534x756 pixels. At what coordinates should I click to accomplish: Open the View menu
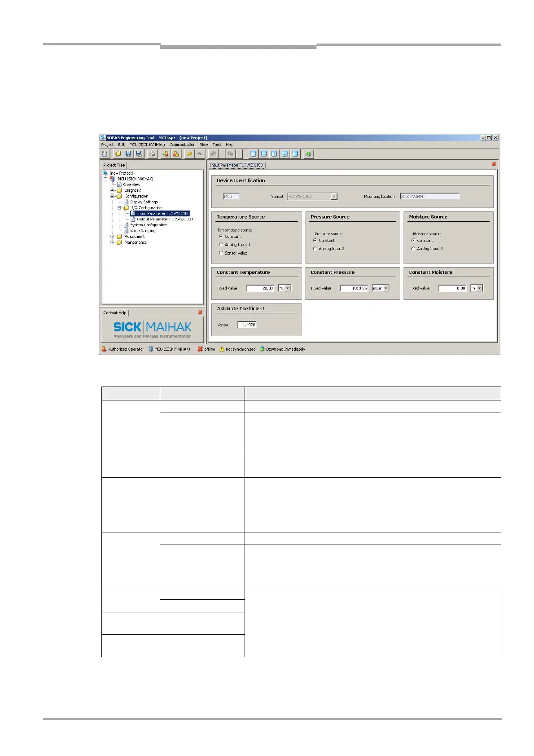[x=204, y=145]
